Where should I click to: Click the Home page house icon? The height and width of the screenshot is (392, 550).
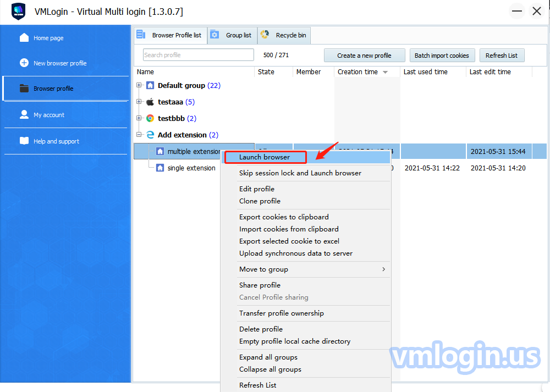pyautogui.click(x=24, y=38)
